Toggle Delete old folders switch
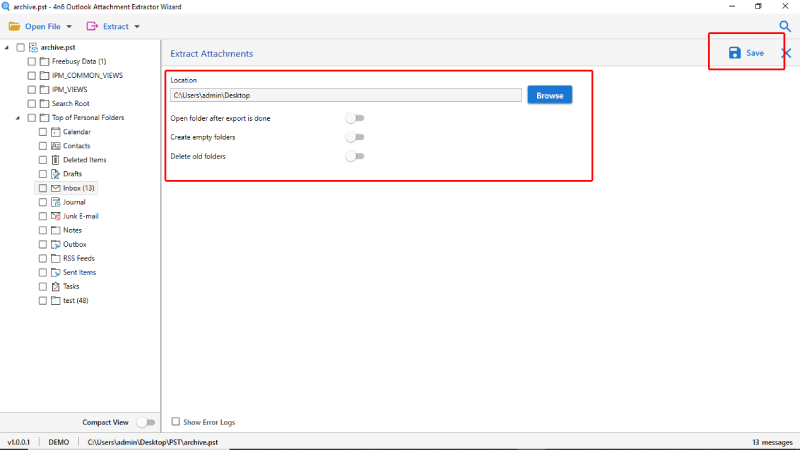This screenshot has height=450, width=800. coord(355,156)
